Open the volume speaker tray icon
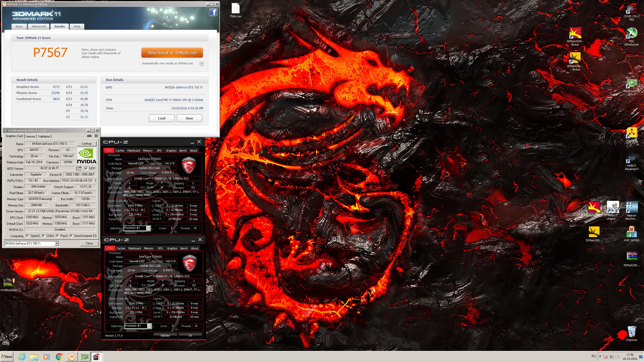This screenshot has height=362, width=644. pos(618,357)
